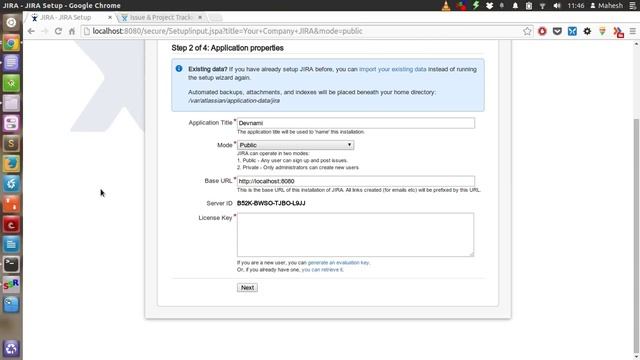Screen dimensions: 640x360
Task: Click the 'Step 2 of 4: Application properties' heading
Action: coord(227,48)
